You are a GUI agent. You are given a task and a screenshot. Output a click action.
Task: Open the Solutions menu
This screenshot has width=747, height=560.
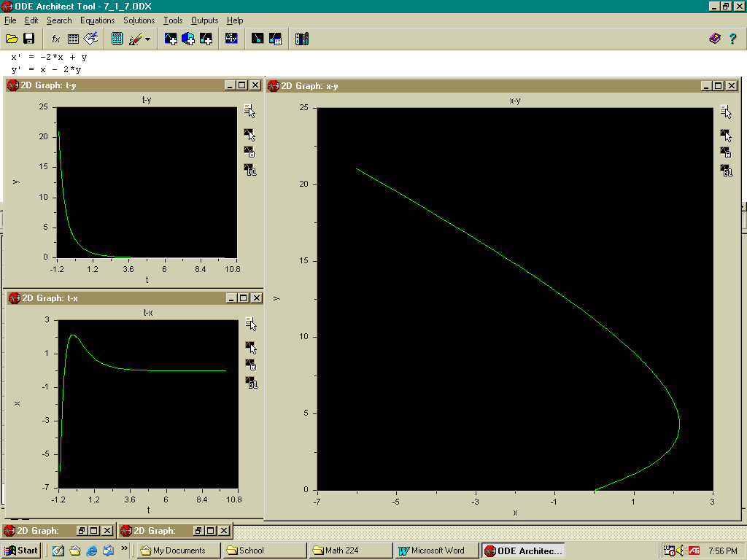(139, 20)
